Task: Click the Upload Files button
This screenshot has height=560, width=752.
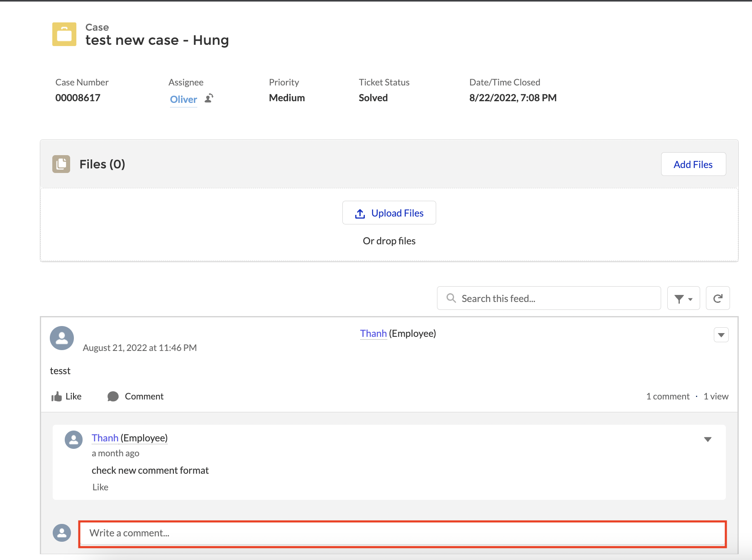Action: [389, 213]
